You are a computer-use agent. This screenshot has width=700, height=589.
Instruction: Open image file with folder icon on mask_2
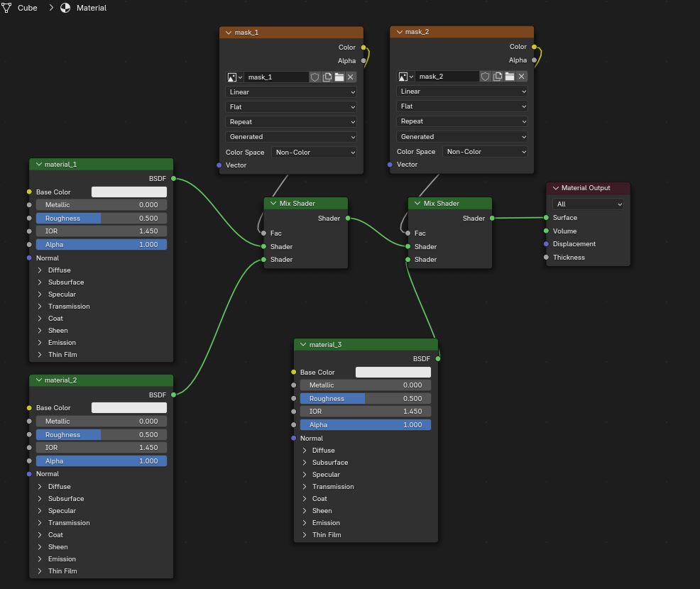(x=510, y=77)
